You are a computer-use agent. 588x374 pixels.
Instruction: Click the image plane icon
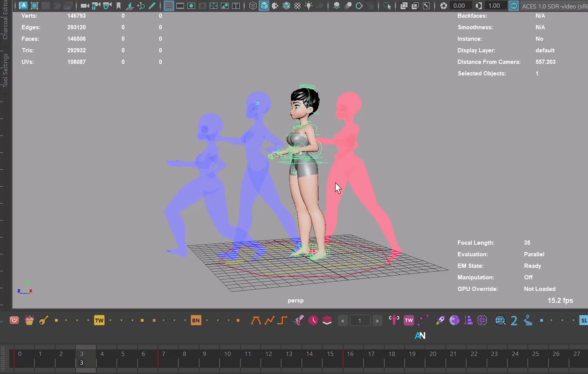pos(130,6)
